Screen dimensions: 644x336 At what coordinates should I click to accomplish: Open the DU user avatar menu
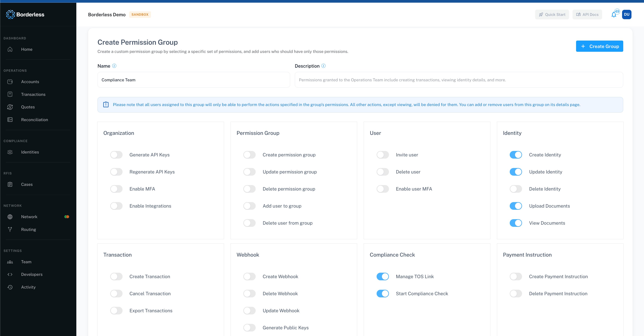(627, 15)
